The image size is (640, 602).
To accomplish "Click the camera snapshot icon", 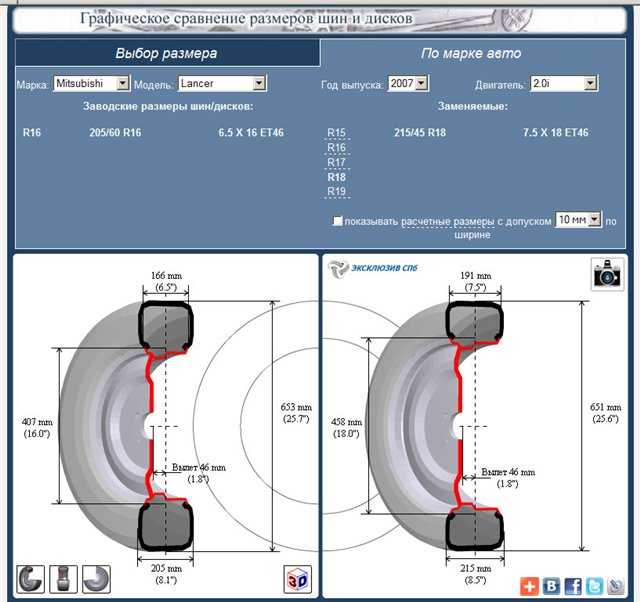I will coord(607,274).
